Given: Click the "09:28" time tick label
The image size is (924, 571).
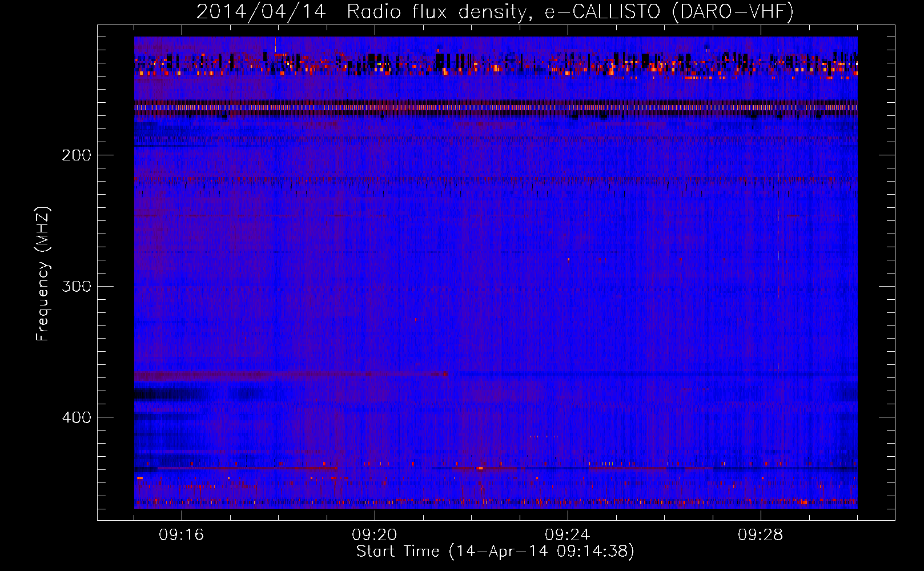Looking at the screenshot, I should tap(761, 535).
